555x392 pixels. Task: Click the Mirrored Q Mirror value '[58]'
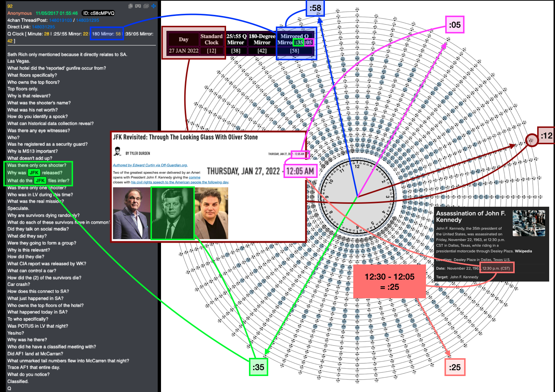coord(295,51)
